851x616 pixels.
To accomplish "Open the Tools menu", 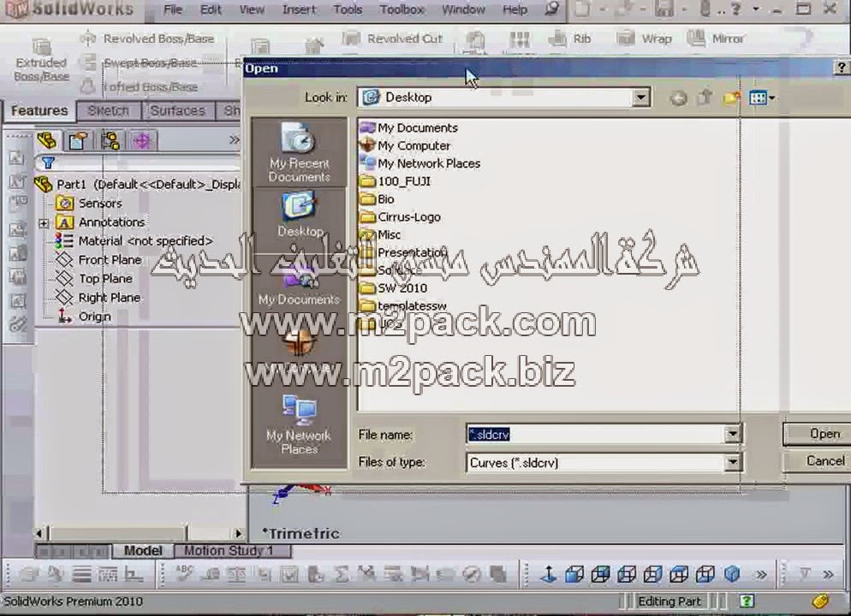I will point(348,9).
